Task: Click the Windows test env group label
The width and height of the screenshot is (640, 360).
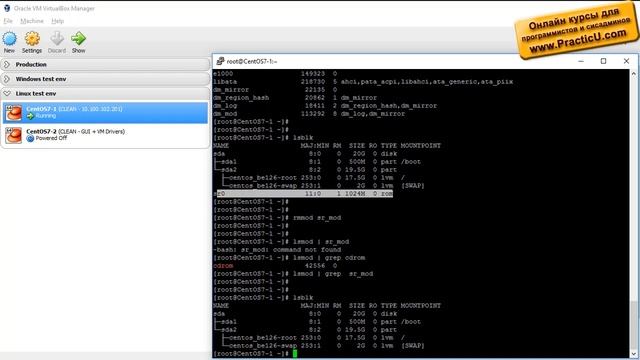Action: pos(41,79)
